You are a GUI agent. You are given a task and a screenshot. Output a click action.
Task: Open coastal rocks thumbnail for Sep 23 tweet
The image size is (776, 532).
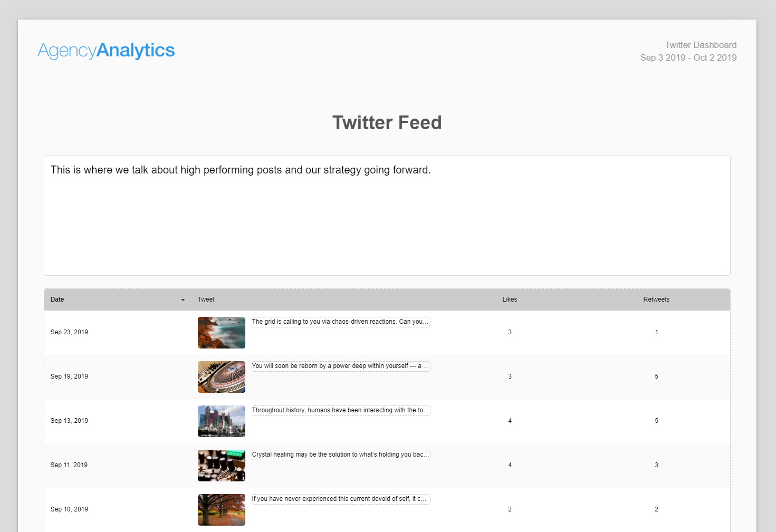(x=222, y=333)
